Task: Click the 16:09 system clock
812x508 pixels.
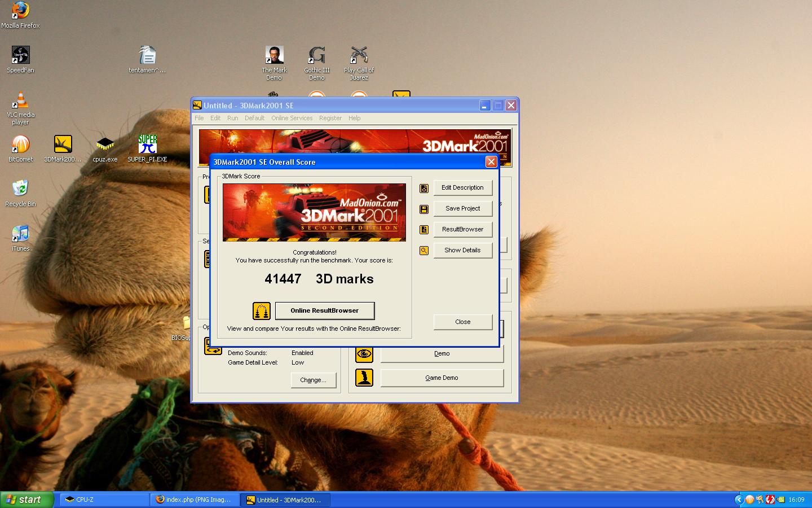Action: 796,500
